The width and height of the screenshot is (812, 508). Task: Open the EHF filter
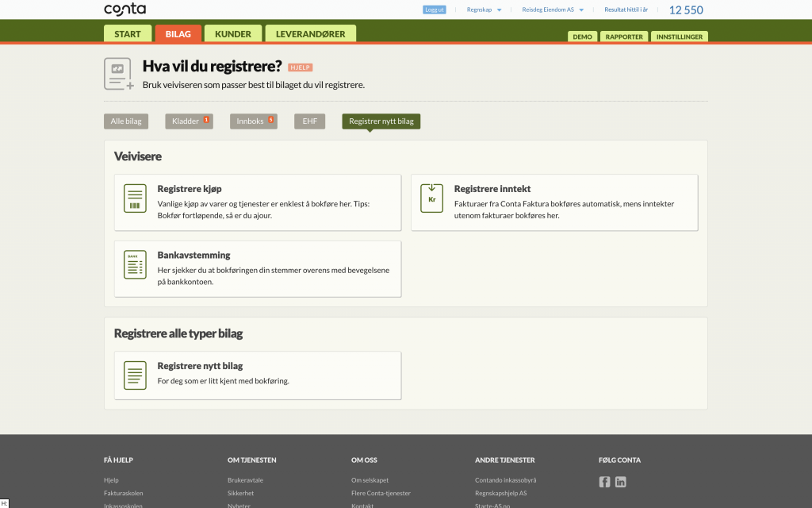point(310,121)
